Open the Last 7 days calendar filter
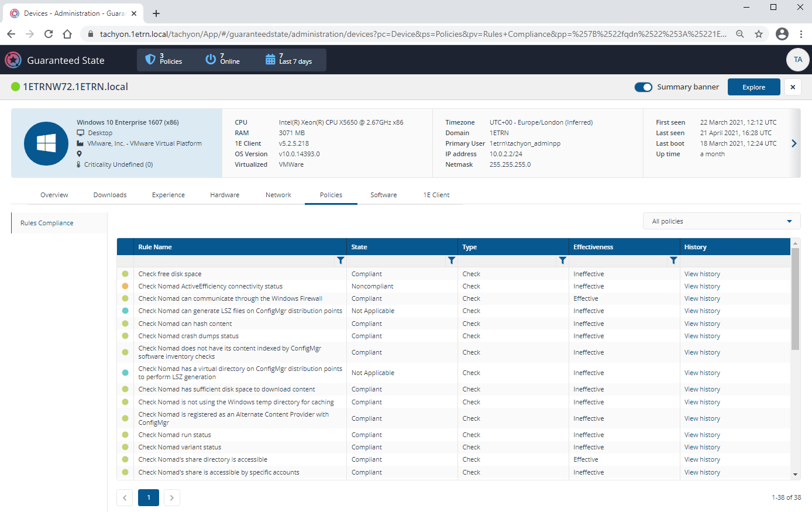 pyautogui.click(x=289, y=59)
